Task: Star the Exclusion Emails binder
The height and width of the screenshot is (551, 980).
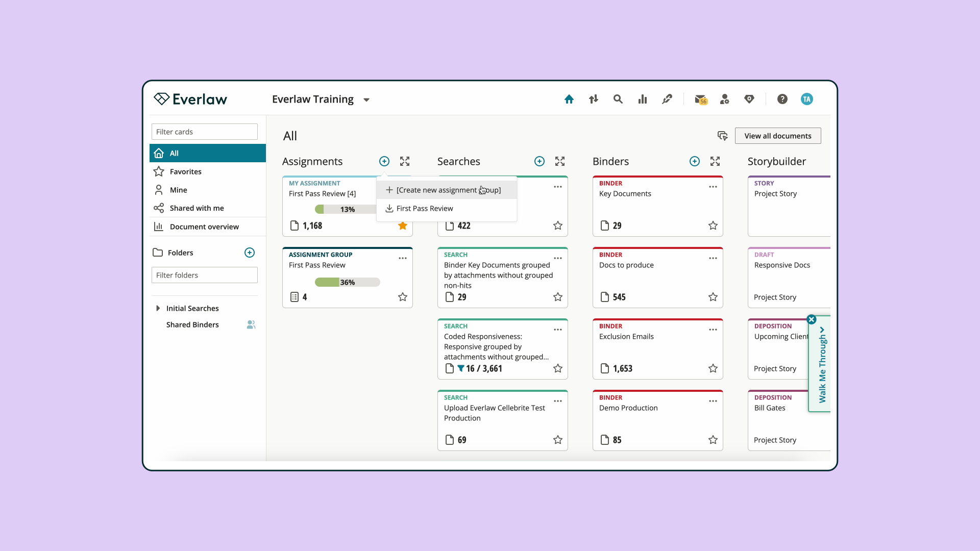Action: [713, 368]
